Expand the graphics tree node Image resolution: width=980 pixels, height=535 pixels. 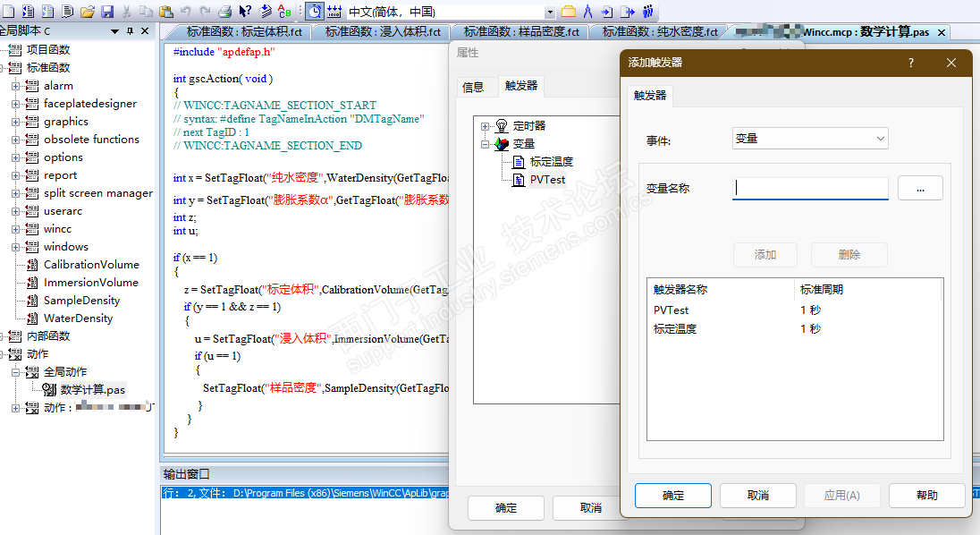pos(15,122)
